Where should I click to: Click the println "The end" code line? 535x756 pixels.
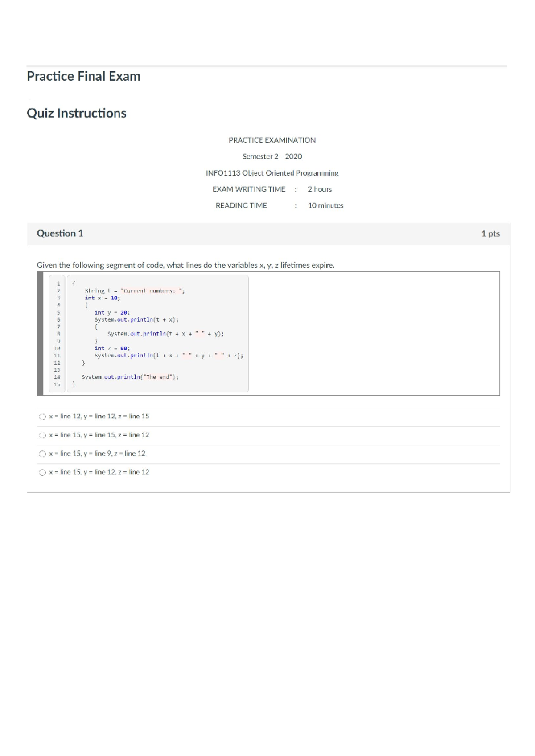coord(130,377)
